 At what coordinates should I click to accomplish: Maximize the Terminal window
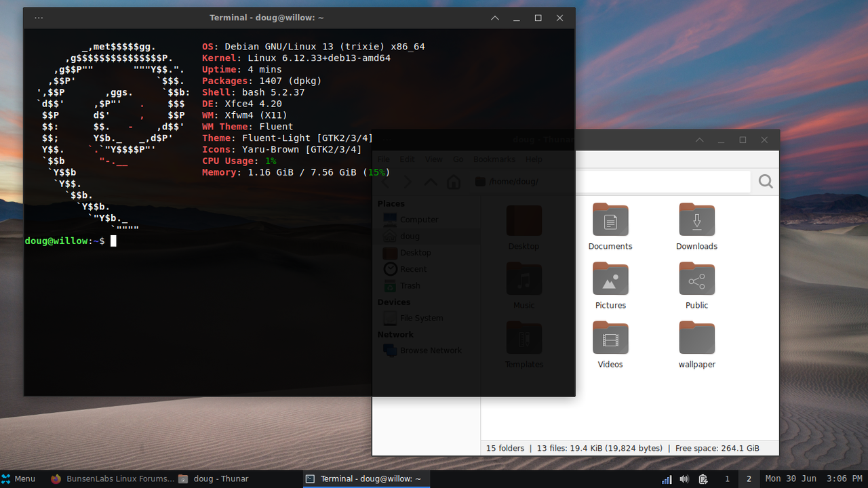coord(538,18)
